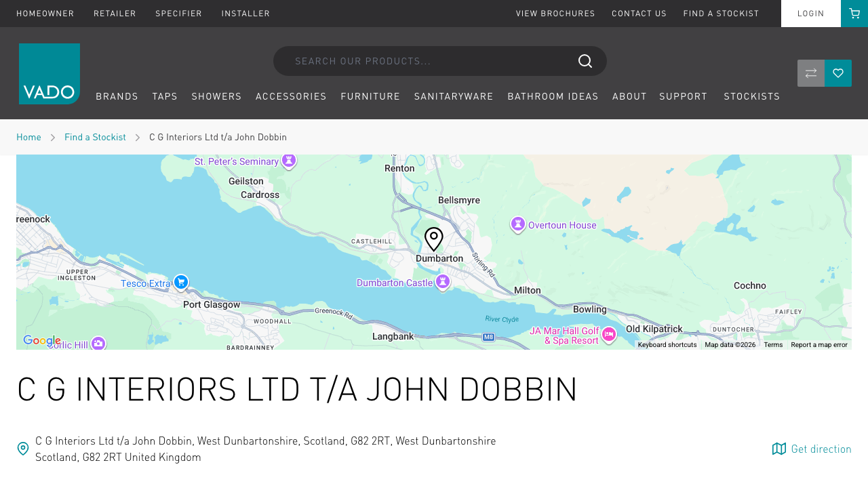Click the search magnifier icon
Screen dimensions: 868x488
(585, 61)
